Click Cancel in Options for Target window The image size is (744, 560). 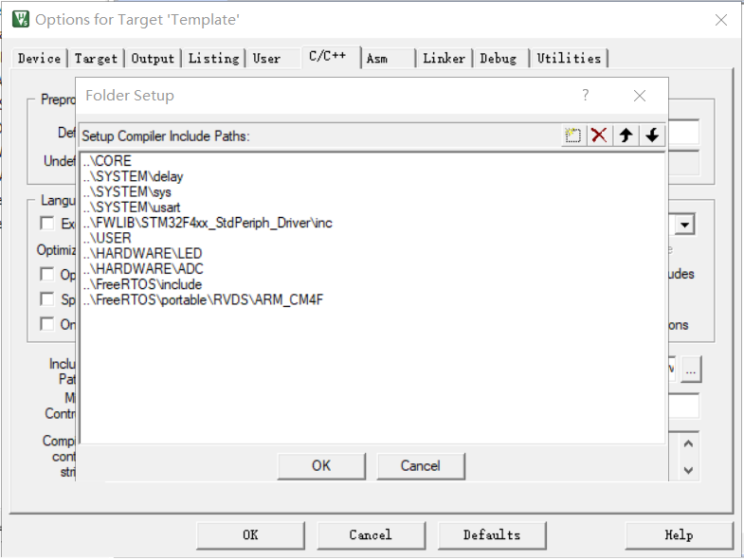[x=371, y=534]
